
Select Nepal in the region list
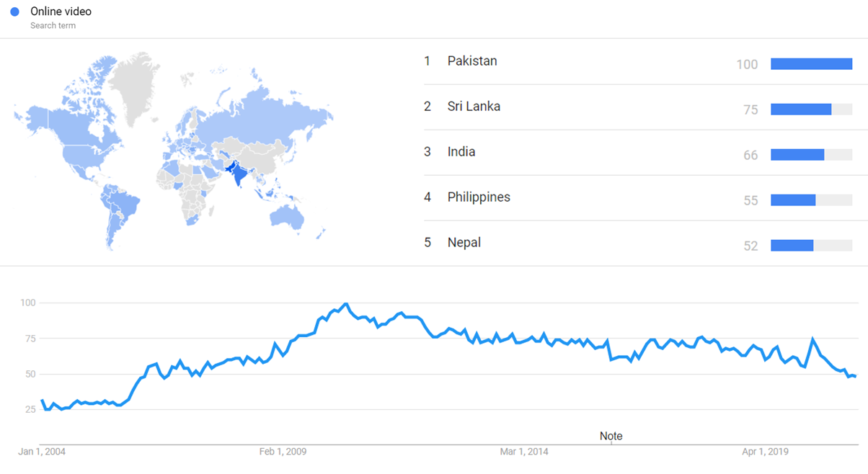[x=464, y=243]
